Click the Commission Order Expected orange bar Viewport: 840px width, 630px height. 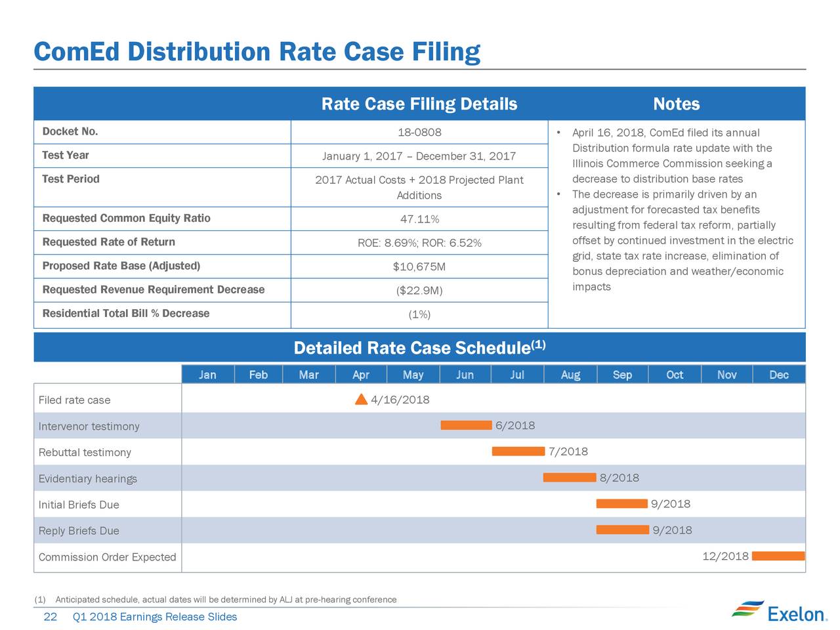tap(778, 556)
